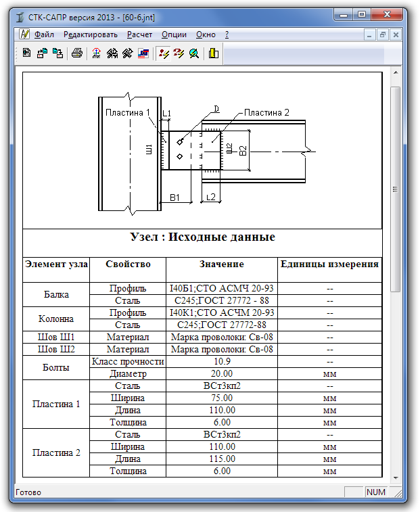
Task: Click the document icon left of Файл
Action: 24,34
